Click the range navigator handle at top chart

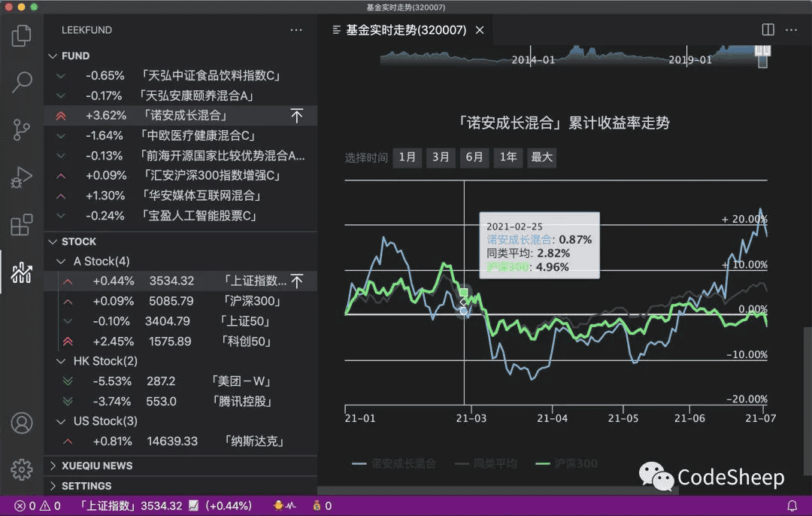pos(763,56)
